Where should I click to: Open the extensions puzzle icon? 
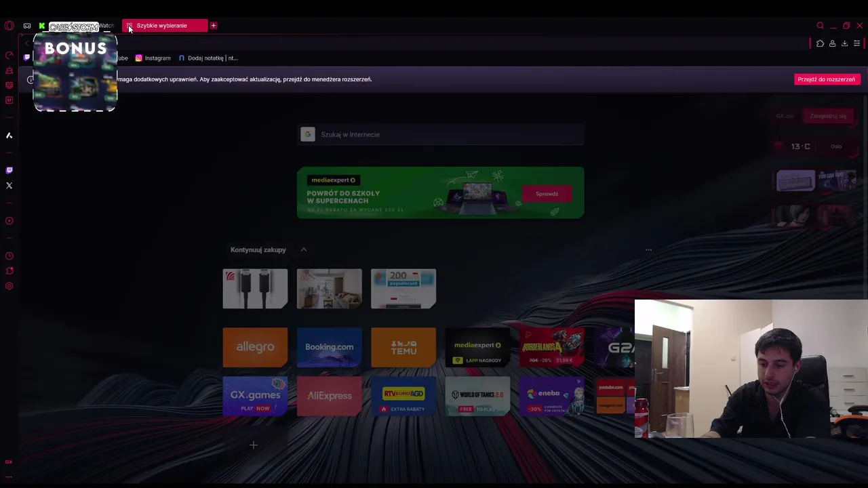point(820,43)
